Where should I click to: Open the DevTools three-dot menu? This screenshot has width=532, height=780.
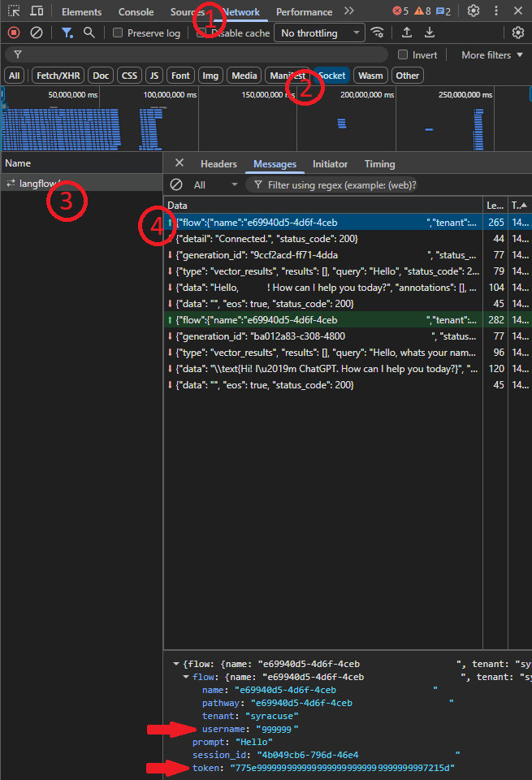pos(496,11)
